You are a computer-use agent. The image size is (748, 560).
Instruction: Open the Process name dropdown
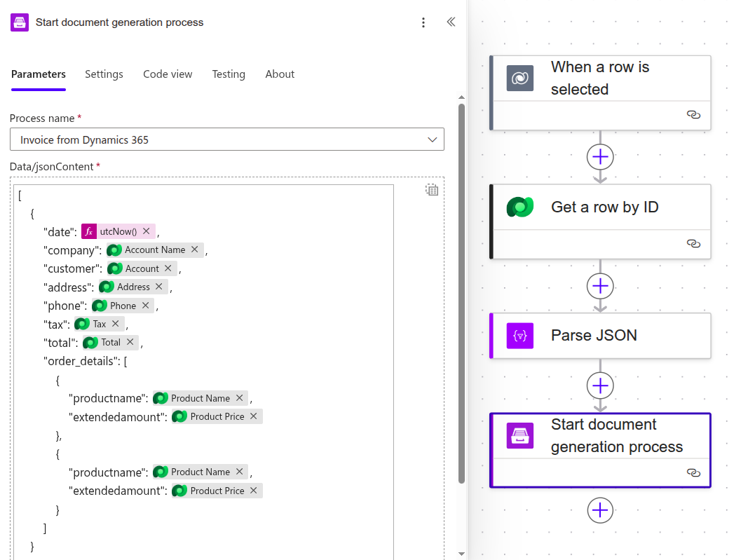(x=433, y=139)
